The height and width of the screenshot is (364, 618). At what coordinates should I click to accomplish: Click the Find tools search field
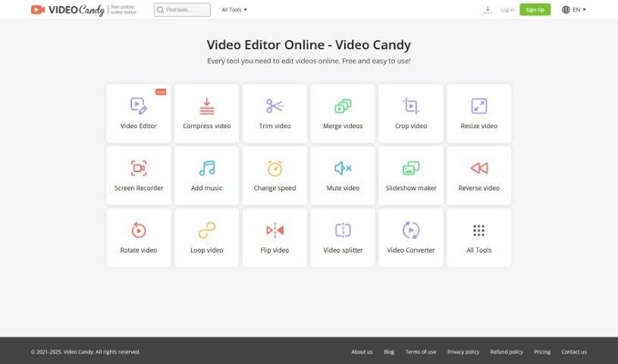click(182, 10)
